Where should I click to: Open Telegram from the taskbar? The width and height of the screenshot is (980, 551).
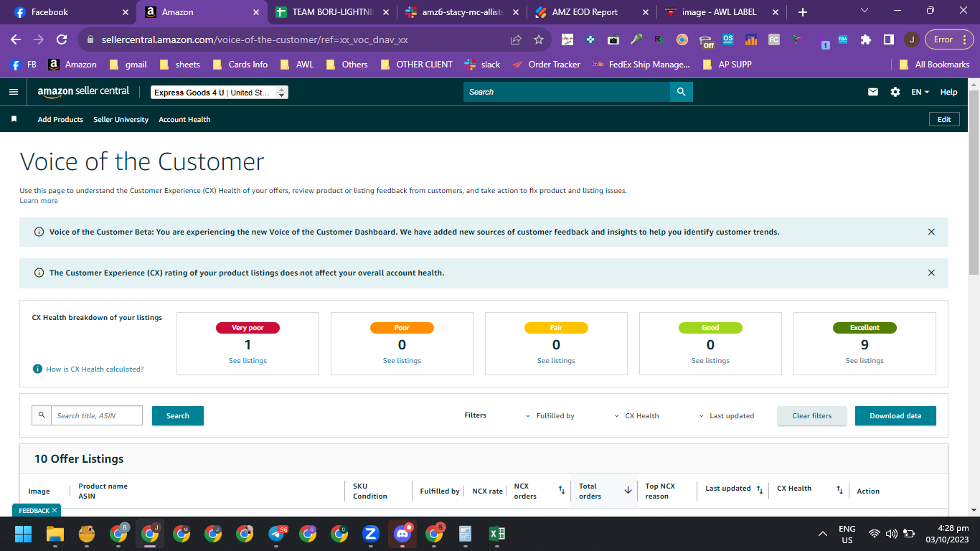click(x=278, y=534)
